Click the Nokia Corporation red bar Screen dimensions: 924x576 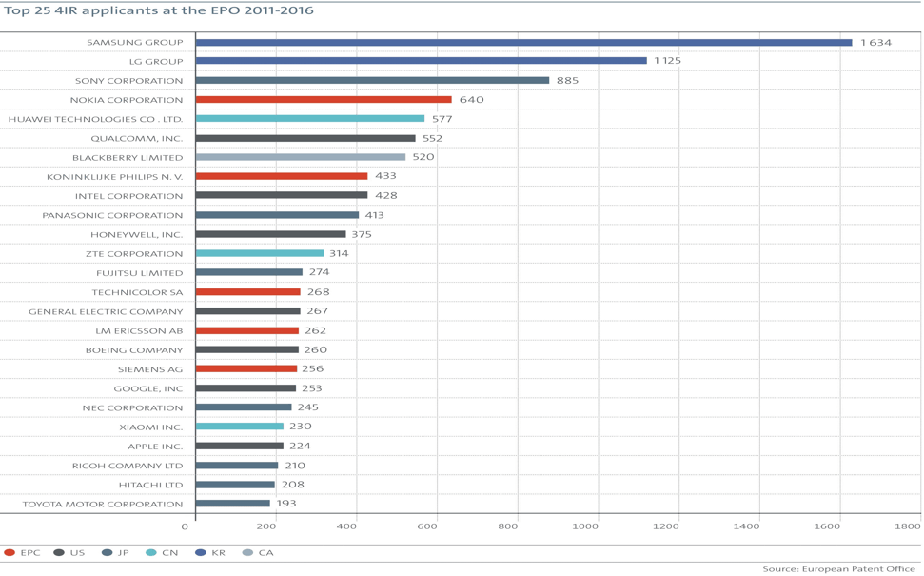324,100
